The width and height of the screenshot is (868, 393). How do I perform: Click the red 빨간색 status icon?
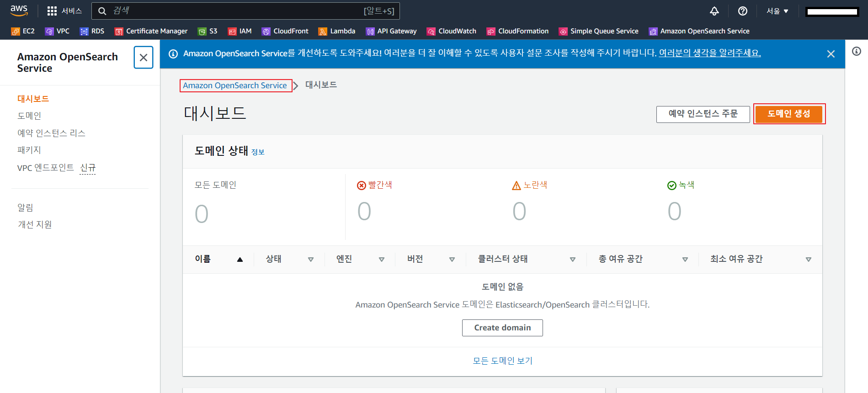(362, 185)
